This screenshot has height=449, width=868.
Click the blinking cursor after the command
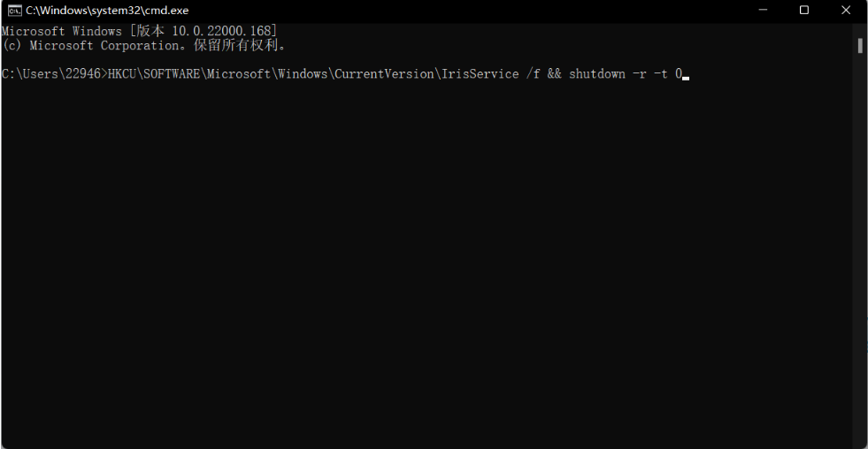(686, 77)
